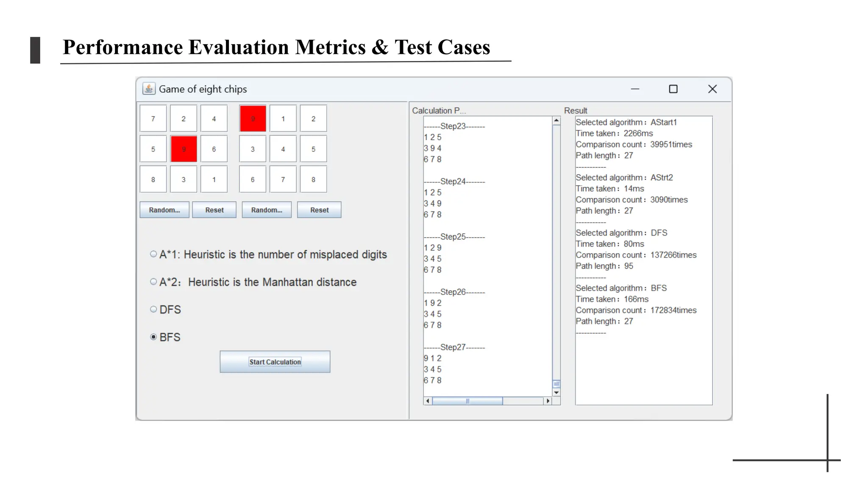Screen dimensions: 868x488
Task: Click the vertical scrollbar thumb in calculation panel
Action: coord(556,384)
